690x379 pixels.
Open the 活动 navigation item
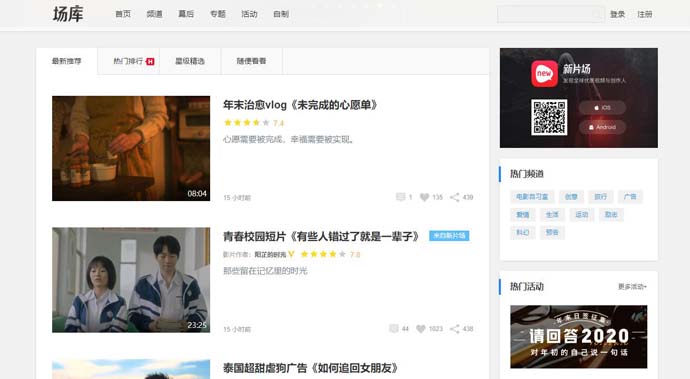pos(250,14)
